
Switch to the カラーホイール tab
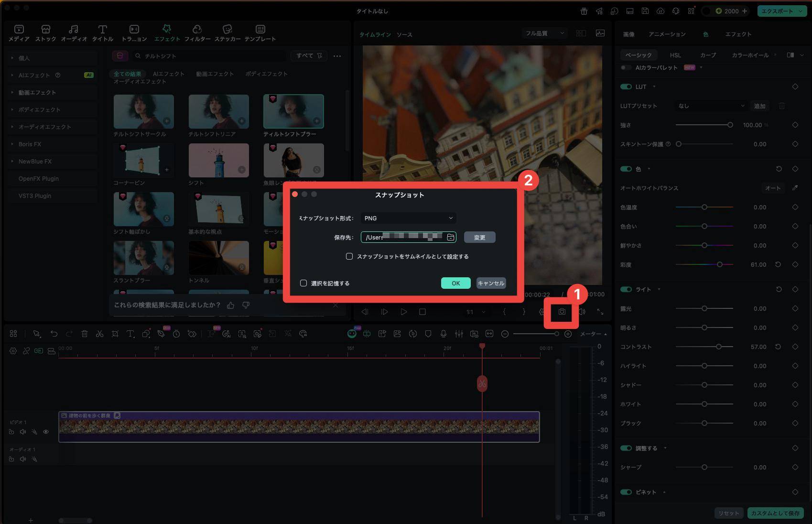(750, 55)
